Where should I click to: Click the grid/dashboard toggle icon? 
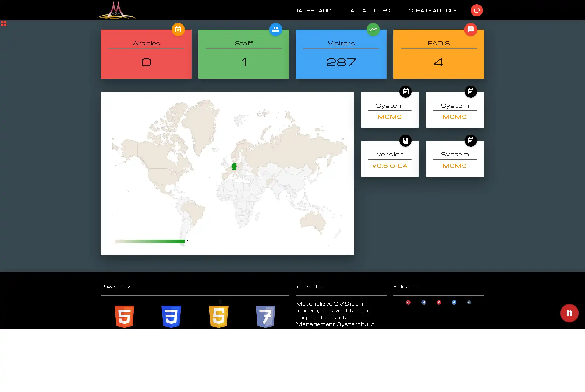pos(3,23)
